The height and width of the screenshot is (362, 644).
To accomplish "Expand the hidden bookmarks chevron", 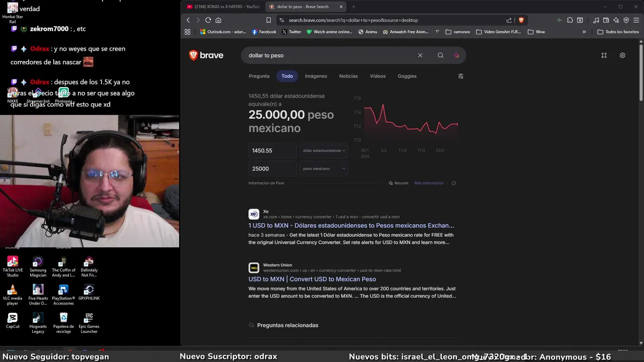I will (x=584, y=32).
